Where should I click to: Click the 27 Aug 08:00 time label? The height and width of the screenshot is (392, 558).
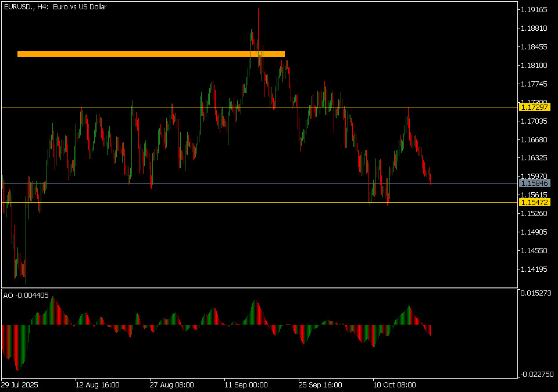(x=171, y=384)
